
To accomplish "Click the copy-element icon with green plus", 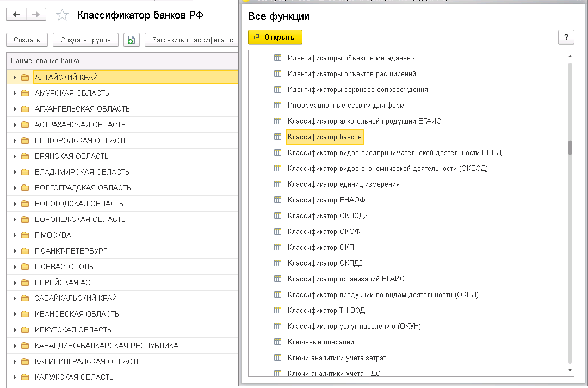I will (132, 40).
